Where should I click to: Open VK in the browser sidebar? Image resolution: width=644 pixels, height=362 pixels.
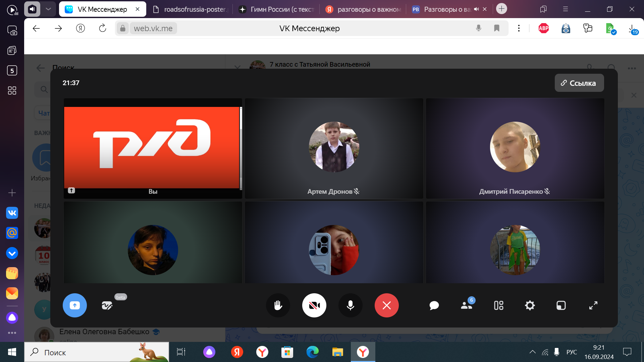pos(12,213)
